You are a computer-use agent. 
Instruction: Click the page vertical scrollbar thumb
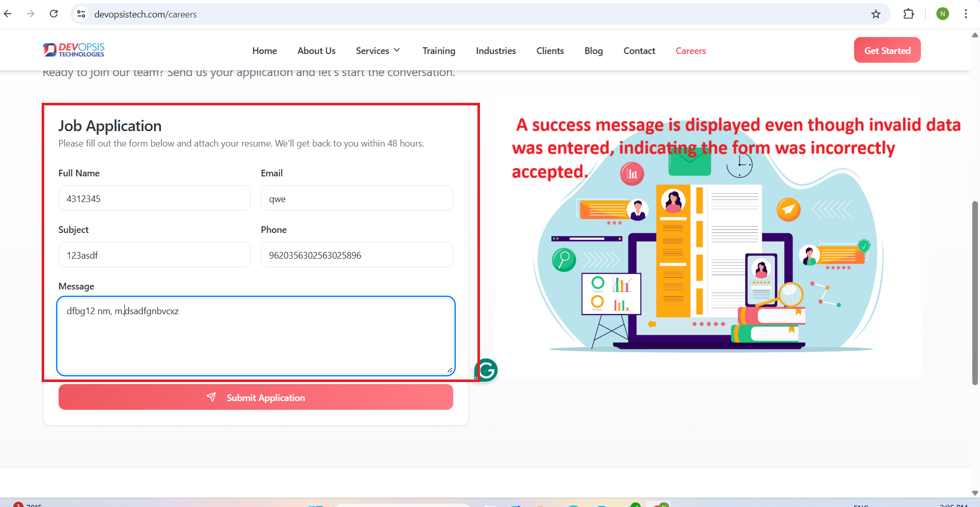[974, 293]
